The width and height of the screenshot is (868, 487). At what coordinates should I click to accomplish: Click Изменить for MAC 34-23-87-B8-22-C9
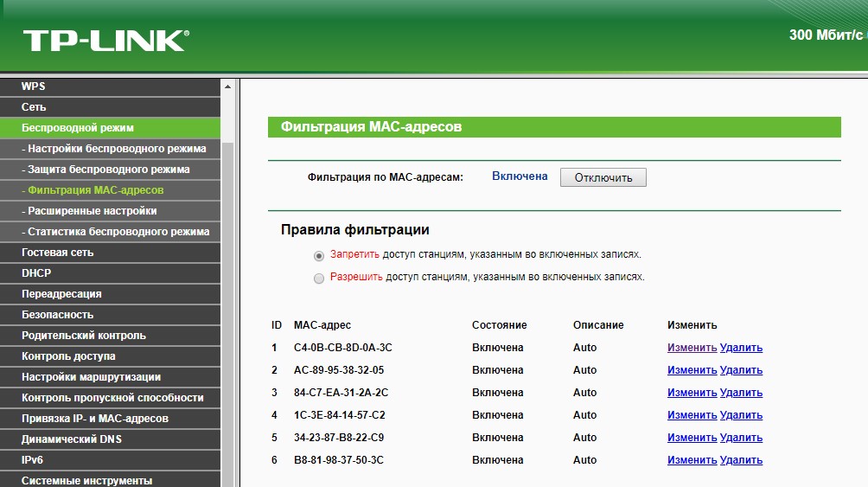(x=692, y=438)
